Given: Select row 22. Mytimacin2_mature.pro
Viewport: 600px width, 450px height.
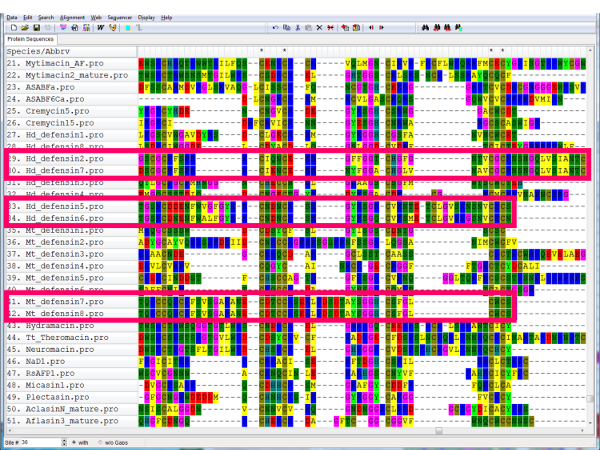Looking at the screenshot, I should click(71, 75).
